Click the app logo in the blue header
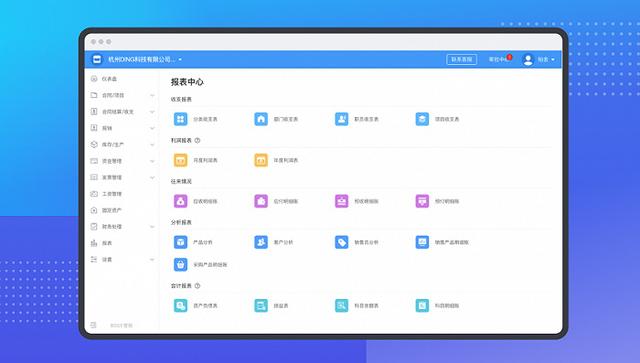Image resolution: width=640 pixels, height=363 pixels. (97, 59)
